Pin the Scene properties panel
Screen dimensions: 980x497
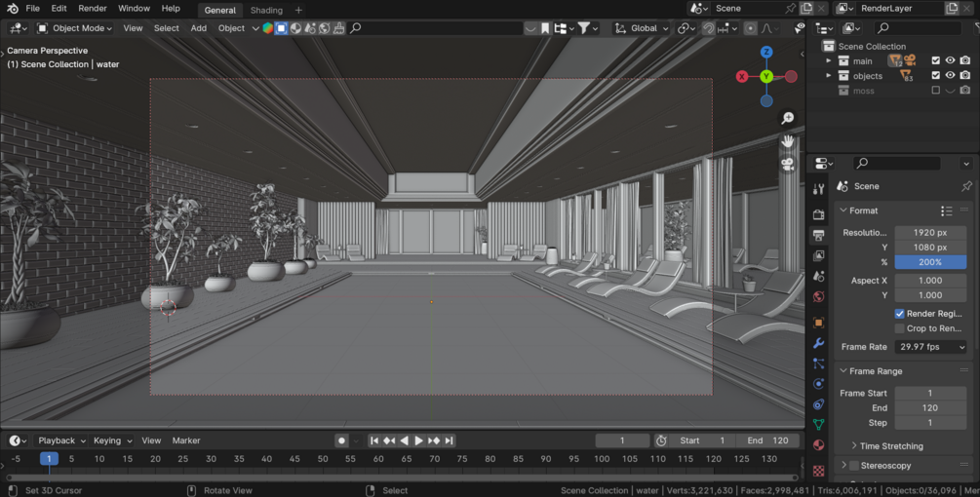pos(966,186)
